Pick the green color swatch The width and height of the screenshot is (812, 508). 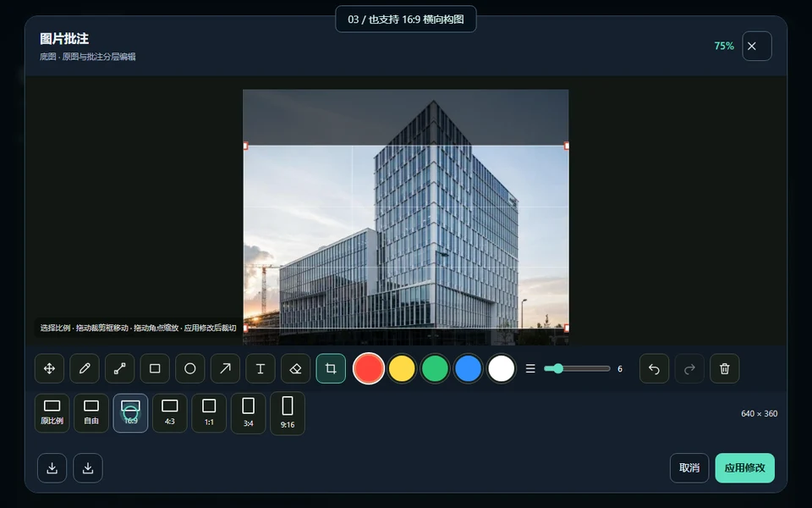click(435, 368)
